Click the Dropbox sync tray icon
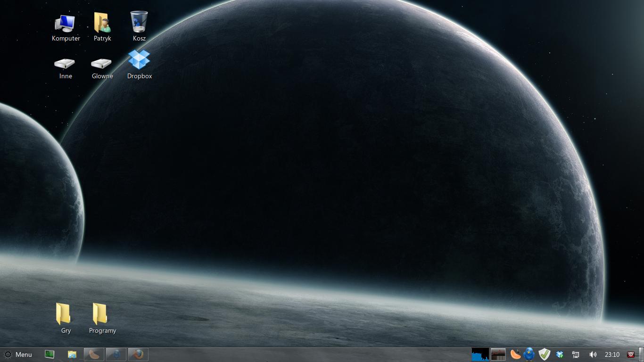 [560, 354]
